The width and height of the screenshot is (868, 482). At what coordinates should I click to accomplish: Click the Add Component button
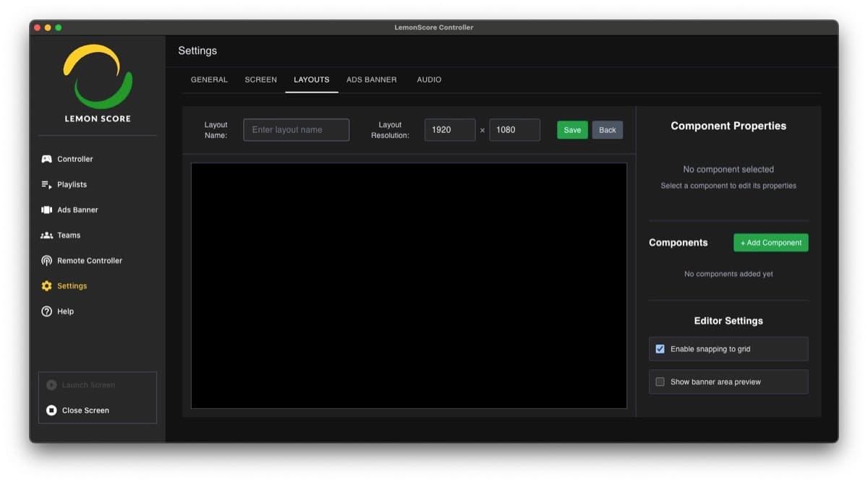click(770, 242)
